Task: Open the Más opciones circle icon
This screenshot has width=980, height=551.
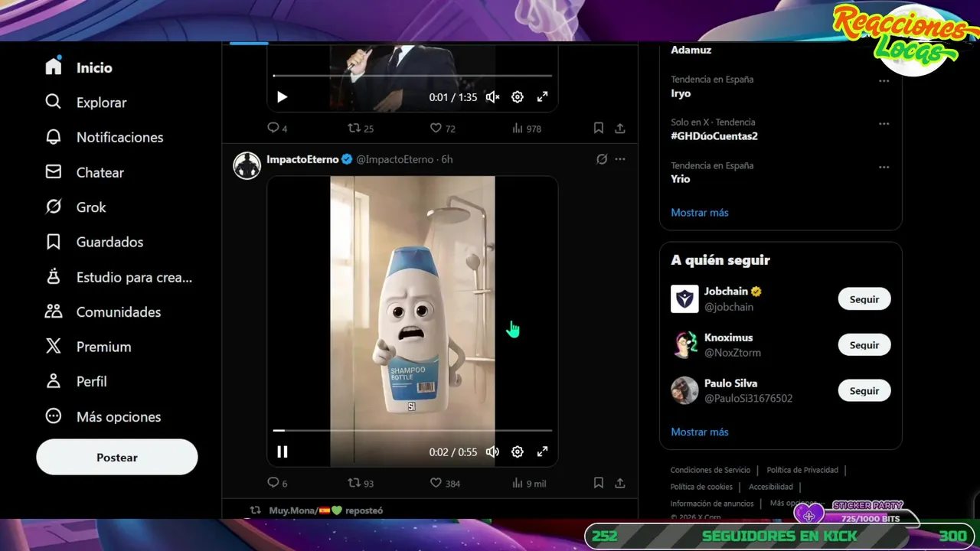Action: click(x=53, y=416)
